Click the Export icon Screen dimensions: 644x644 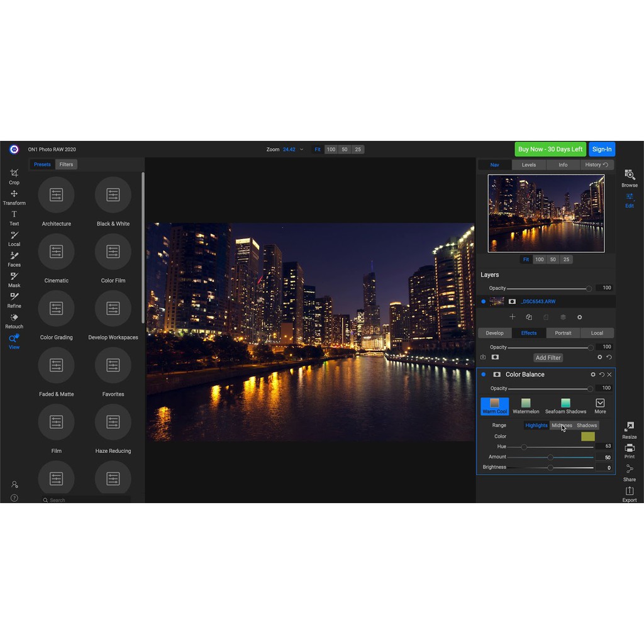click(629, 493)
